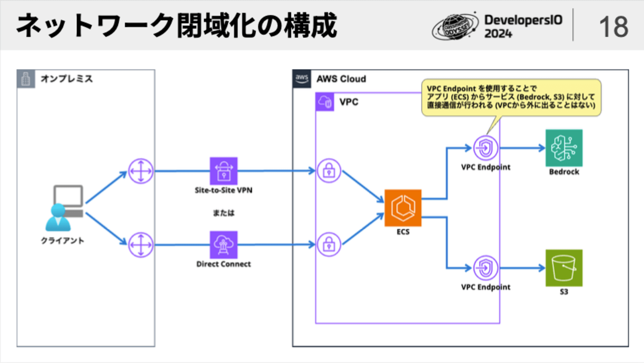Click the VPC Endpoint label below the Bedrock endpoint
The height and width of the screenshot is (363, 644).
[486, 167]
